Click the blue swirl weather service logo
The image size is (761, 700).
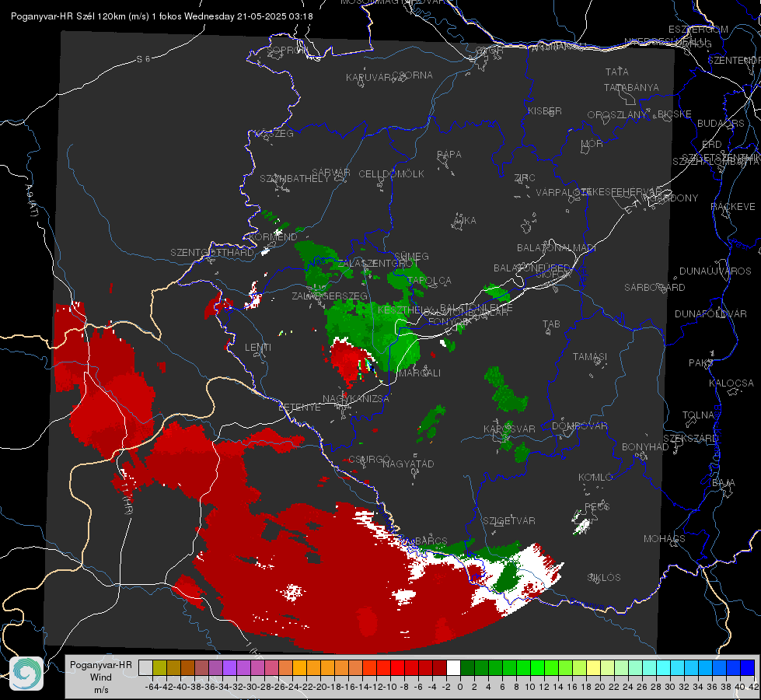click(26, 674)
